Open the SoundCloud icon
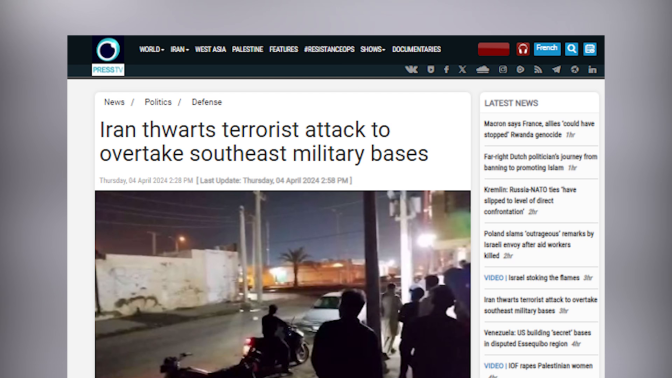 [483, 69]
